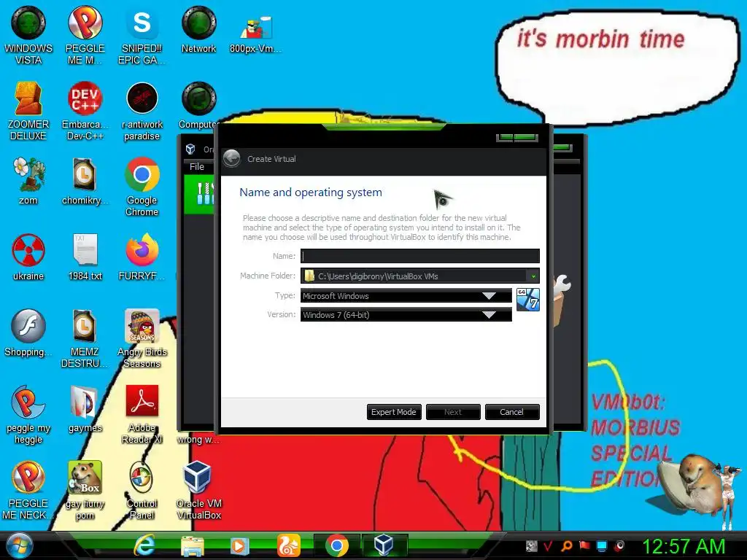Viewport: 747px width, 560px height.
Task: Switch to Chrome in the taskbar
Action: click(x=337, y=545)
